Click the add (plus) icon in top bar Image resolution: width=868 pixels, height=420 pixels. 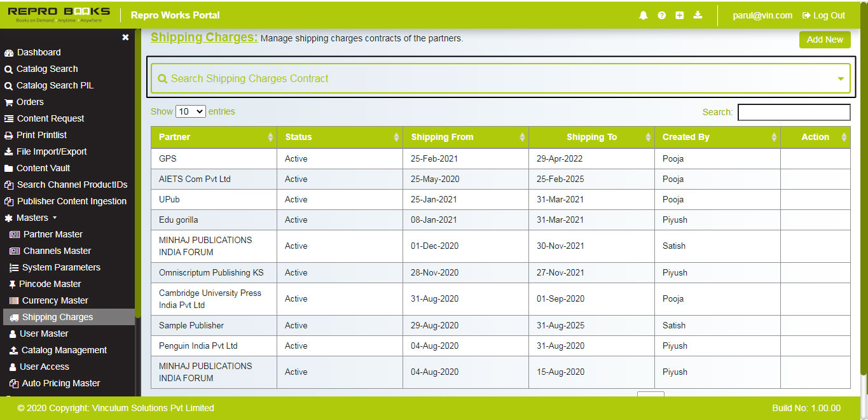coord(679,15)
